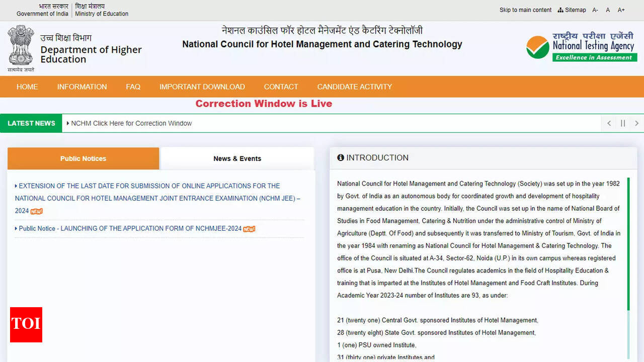Screen dimensions: 644x362
Task: Go to previous news ticker item
Action: [x=609, y=123]
